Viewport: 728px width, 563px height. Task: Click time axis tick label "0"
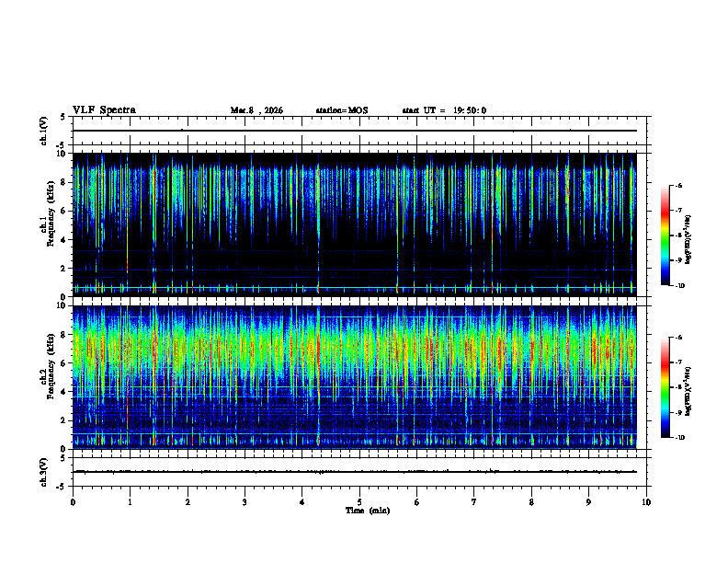(73, 502)
